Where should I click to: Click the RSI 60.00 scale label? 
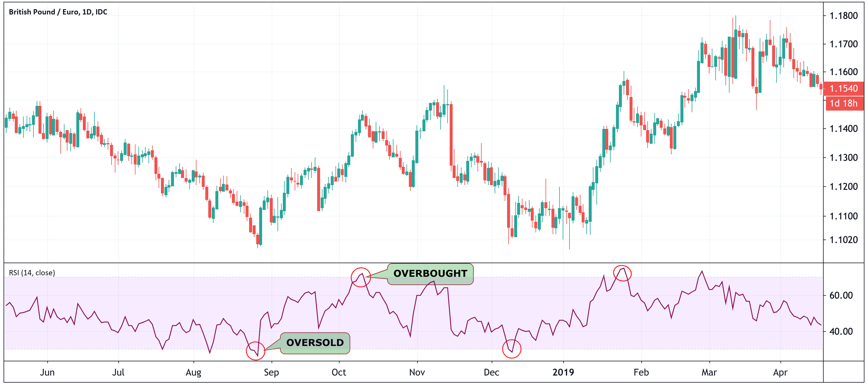pos(841,295)
